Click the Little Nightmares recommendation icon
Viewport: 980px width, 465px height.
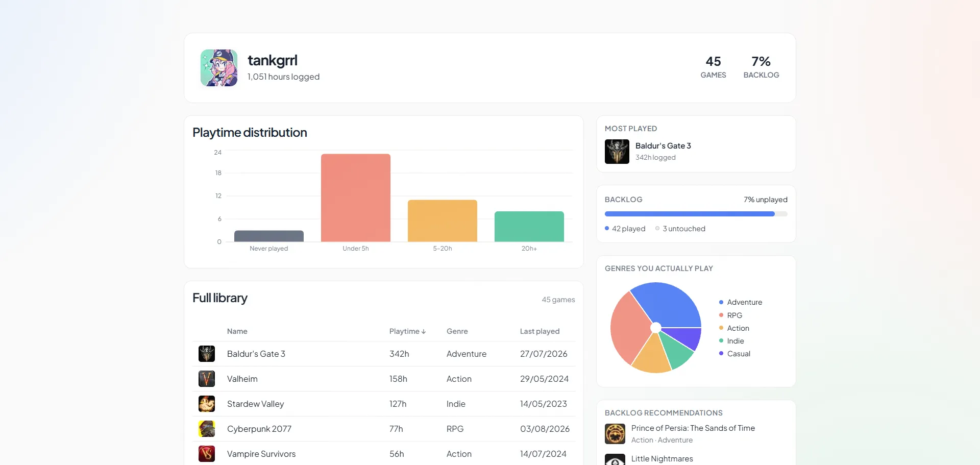pos(615,460)
